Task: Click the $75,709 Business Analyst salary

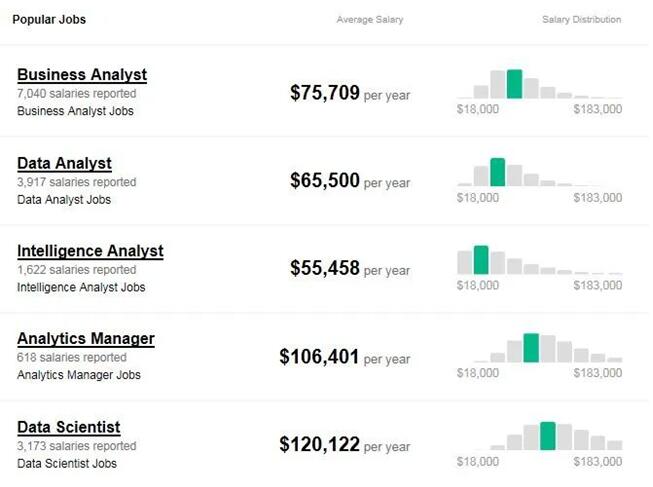Action: coord(324,93)
